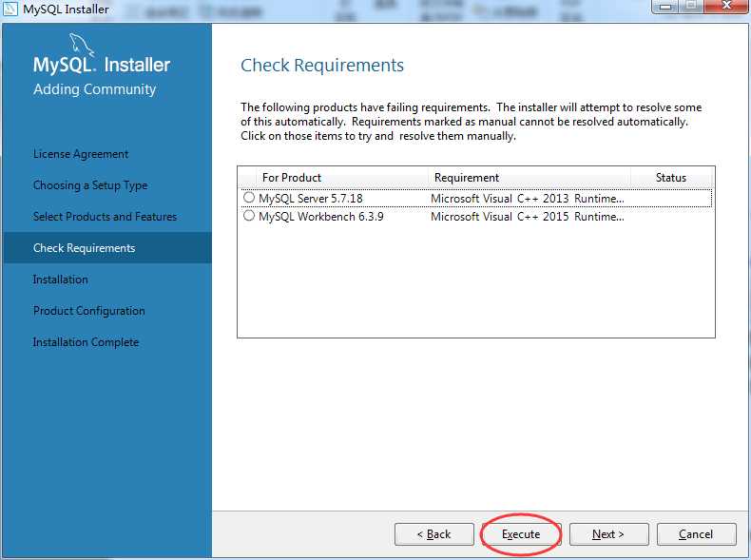Open the License Agreement step

point(81,154)
